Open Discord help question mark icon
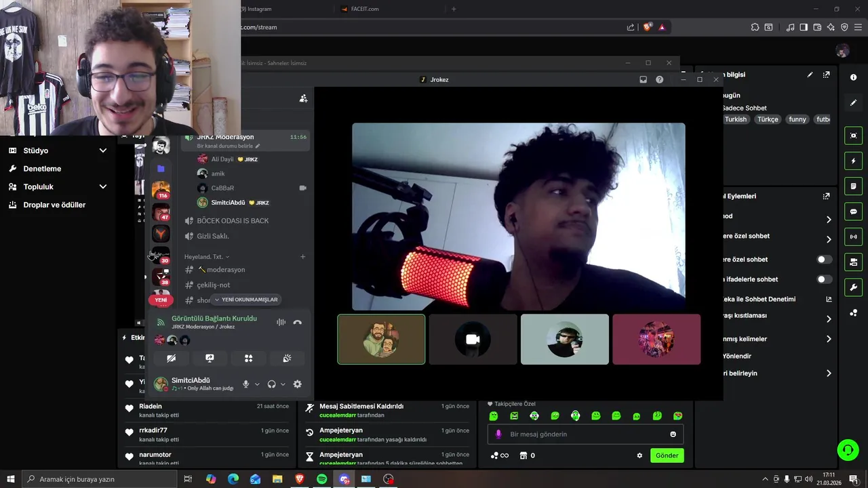The image size is (868, 488). (659, 79)
